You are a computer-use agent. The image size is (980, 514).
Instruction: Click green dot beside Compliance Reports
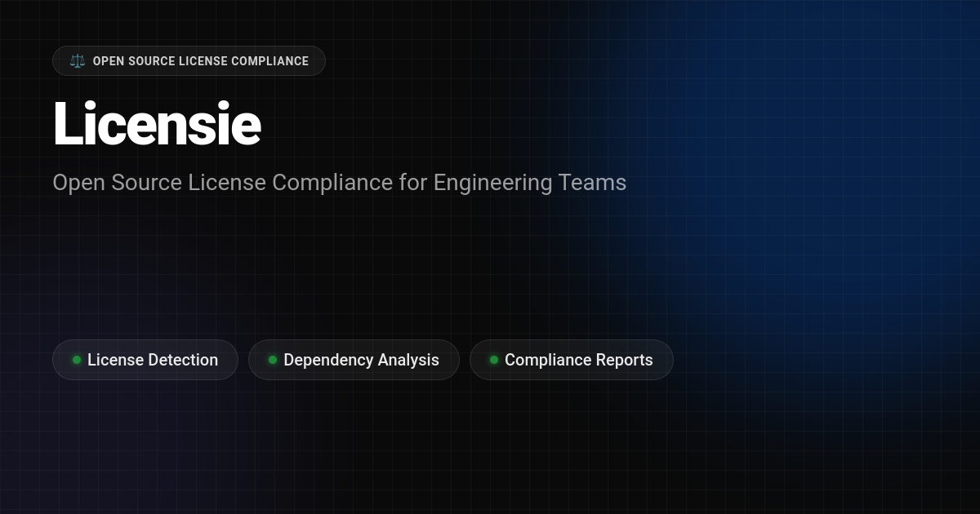[x=494, y=360]
